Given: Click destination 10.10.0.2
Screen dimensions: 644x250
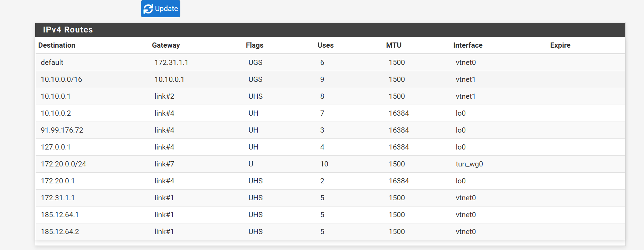Looking at the screenshot, I should click(56, 113).
